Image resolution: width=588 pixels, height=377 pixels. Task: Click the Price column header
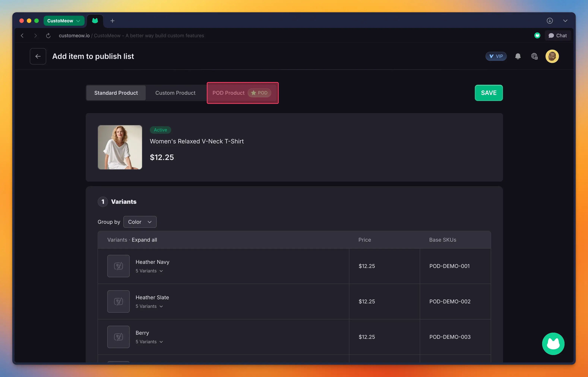point(365,240)
